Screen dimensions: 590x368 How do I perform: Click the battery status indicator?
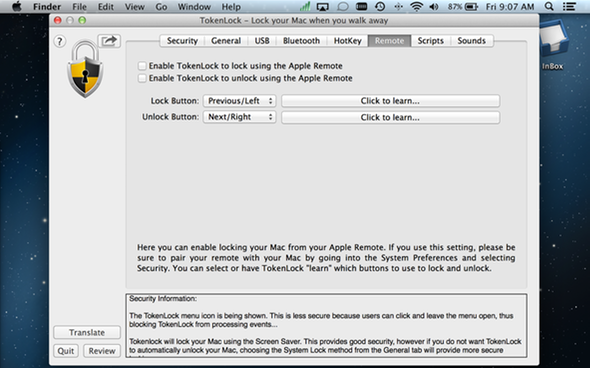coord(463,7)
